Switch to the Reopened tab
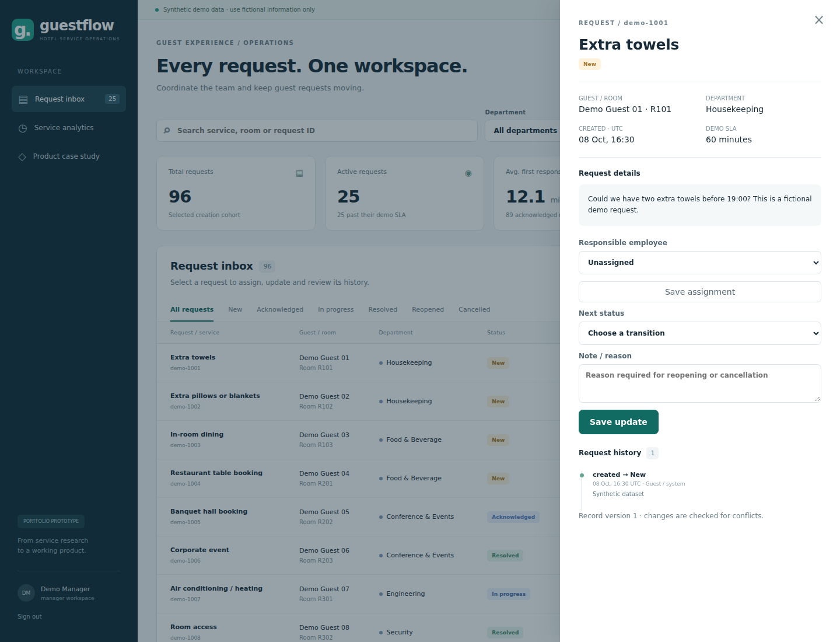The image size is (840, 642). click(x=428, y=309)
